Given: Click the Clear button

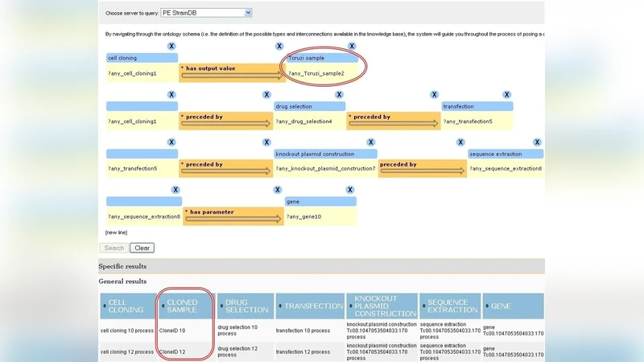Looking at the screenshot, I should [142, 248].
